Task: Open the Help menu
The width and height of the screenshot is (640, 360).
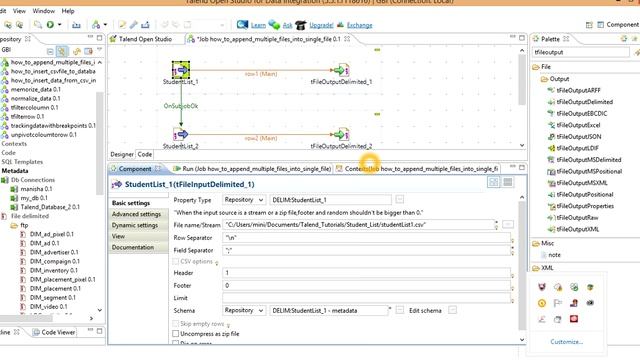Action: tap(68, 11)
